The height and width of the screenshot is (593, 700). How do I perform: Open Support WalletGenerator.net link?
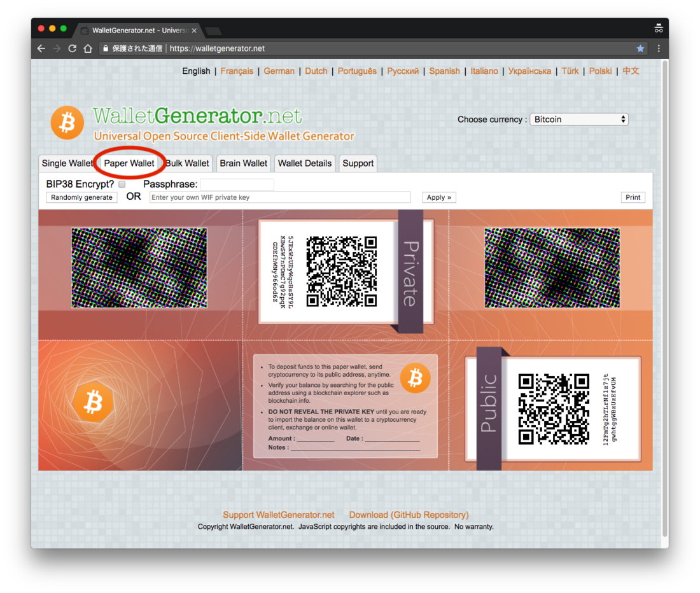pos(279,515)
